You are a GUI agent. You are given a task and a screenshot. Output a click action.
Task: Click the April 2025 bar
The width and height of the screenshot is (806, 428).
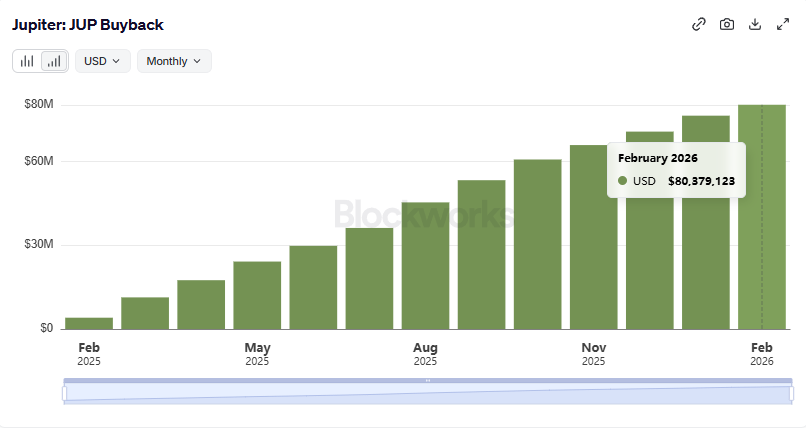[201, 304]
